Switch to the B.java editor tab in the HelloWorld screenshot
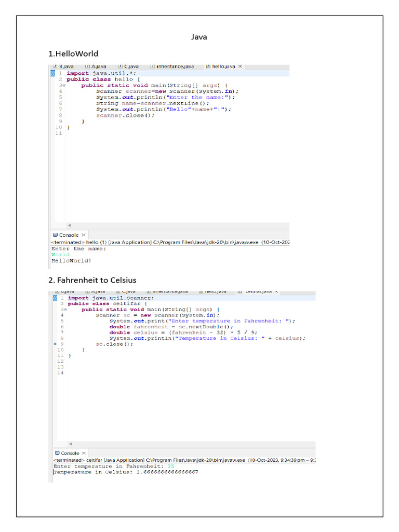399x532 pixels. (x=65, y=66)
